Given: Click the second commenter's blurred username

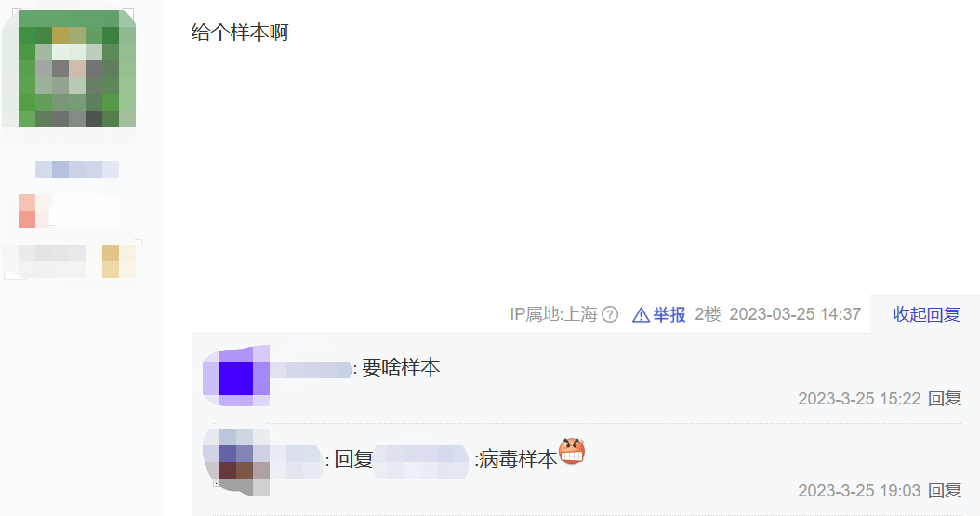Looking at the screenshot, I should coord(297,462).
